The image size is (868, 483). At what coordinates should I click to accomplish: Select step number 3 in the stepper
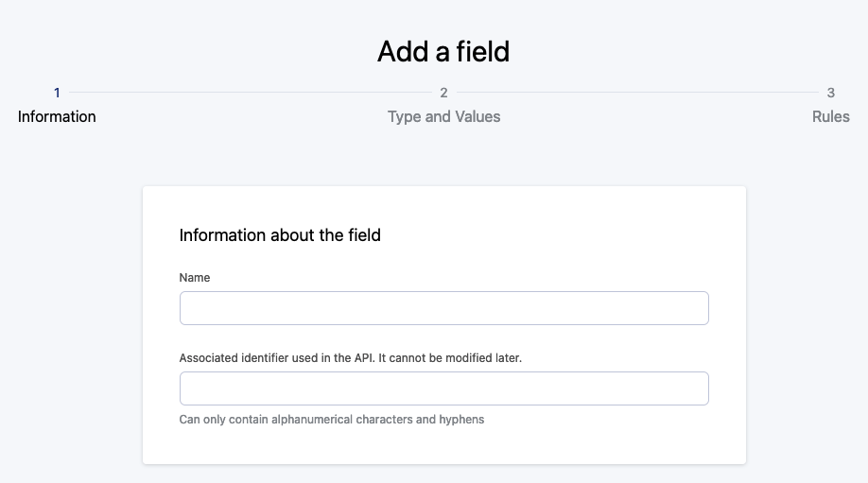tap(830, 93)
